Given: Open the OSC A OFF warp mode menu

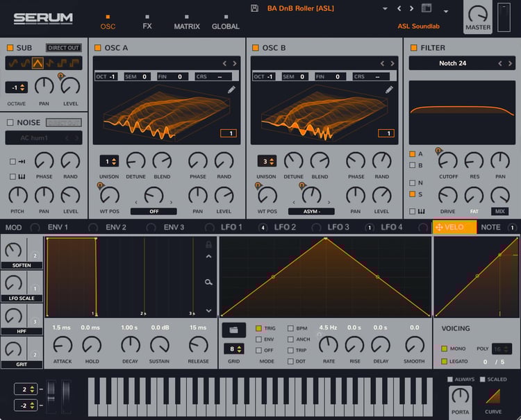Looking at the screenshot, I should tap(154, 212).
